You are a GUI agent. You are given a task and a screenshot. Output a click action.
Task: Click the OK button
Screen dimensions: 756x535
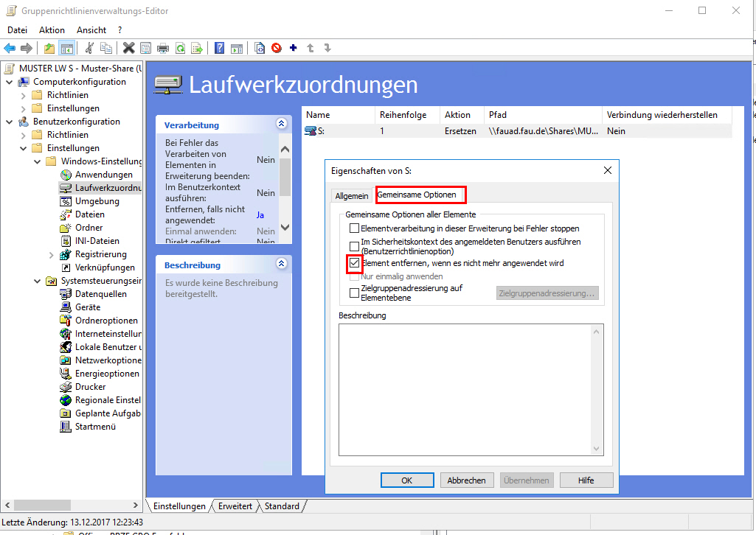(x=407, y=480)
